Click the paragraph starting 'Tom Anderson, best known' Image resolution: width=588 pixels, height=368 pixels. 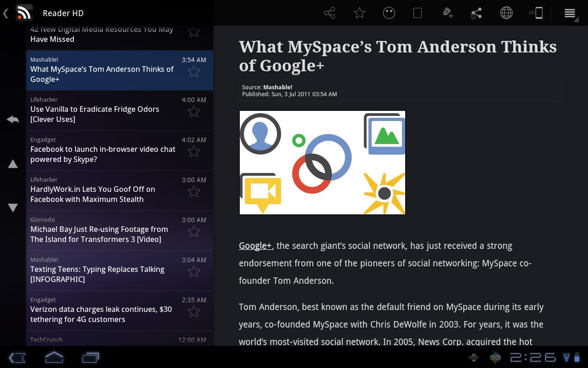click(391, 324)
